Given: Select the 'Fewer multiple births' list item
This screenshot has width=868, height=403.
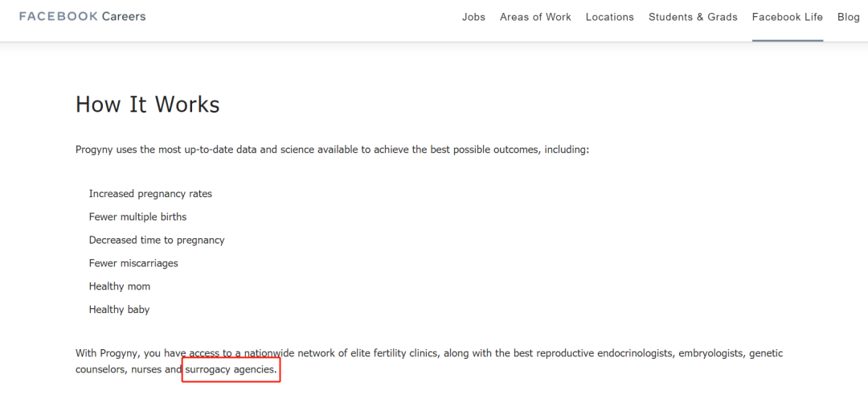Looking at the screenshot, I should pyautogui.click(x=138, y=216).
